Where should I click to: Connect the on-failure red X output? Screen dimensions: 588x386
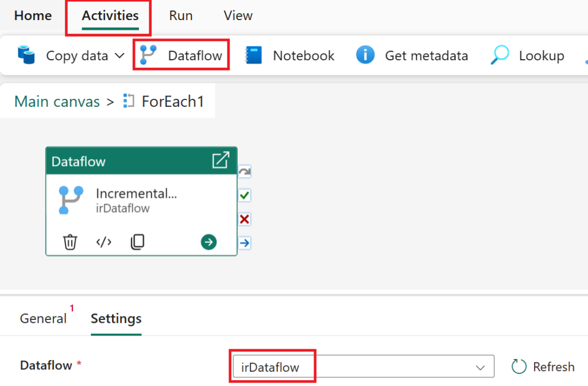tap(244, 219)
